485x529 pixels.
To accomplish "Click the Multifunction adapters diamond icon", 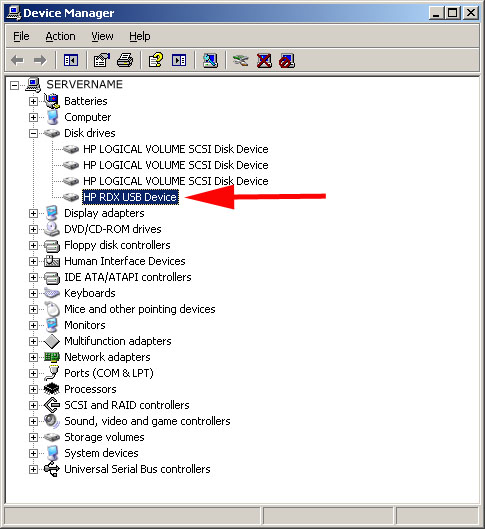I will 52,341.
